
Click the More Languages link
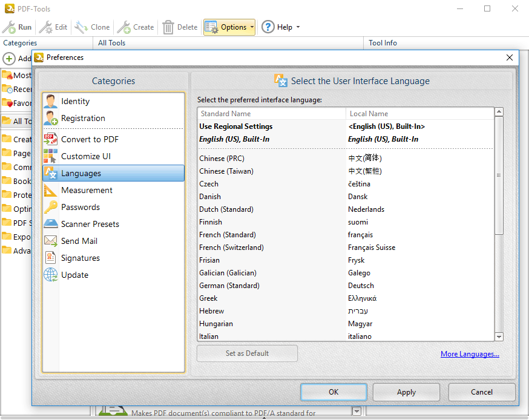[470, 354]
